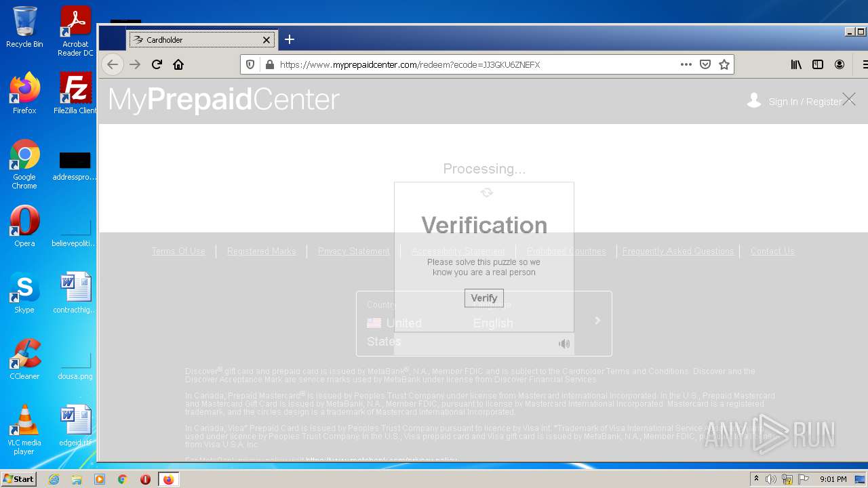Open the system tray volume control
Screen dimensions: 868x488
pyautogui.click(x=771, y=479)
